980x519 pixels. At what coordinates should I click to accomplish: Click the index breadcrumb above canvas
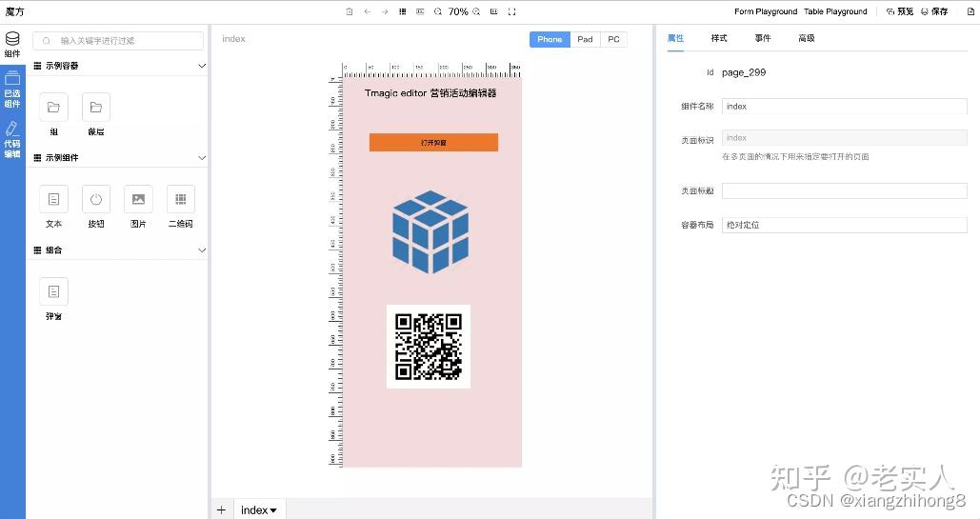pyautogui.click(x=233, y=39)
